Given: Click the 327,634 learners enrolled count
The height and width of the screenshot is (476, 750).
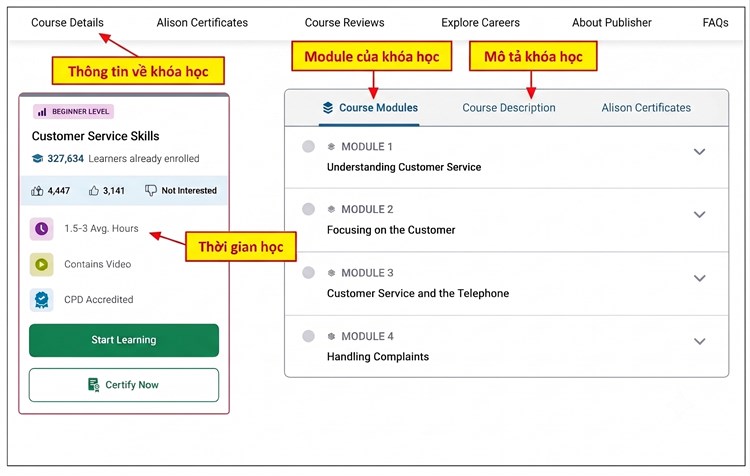Looking at the screenshot, I should pyautogui.click(x=66, y=158).
